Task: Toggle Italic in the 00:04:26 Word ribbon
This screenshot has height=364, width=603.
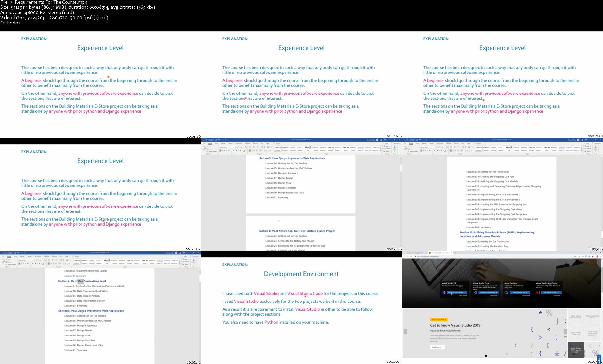Action: [x=222, y=151]
